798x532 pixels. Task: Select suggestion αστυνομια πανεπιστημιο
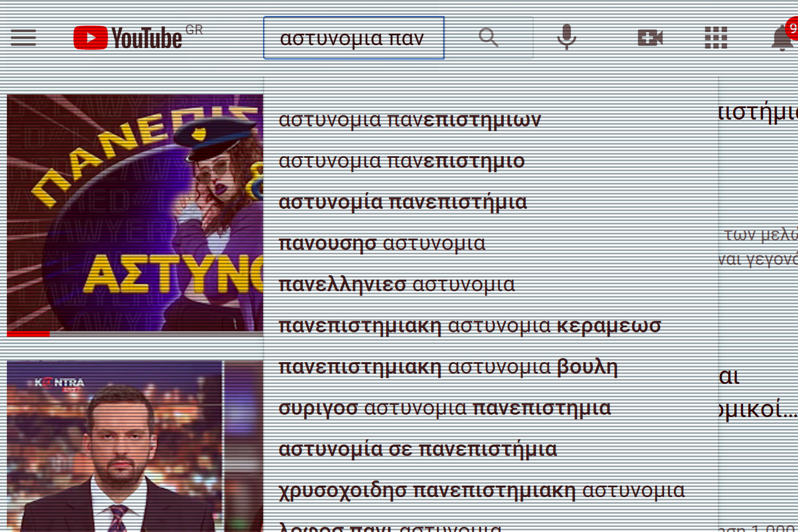tap(401, 161)
